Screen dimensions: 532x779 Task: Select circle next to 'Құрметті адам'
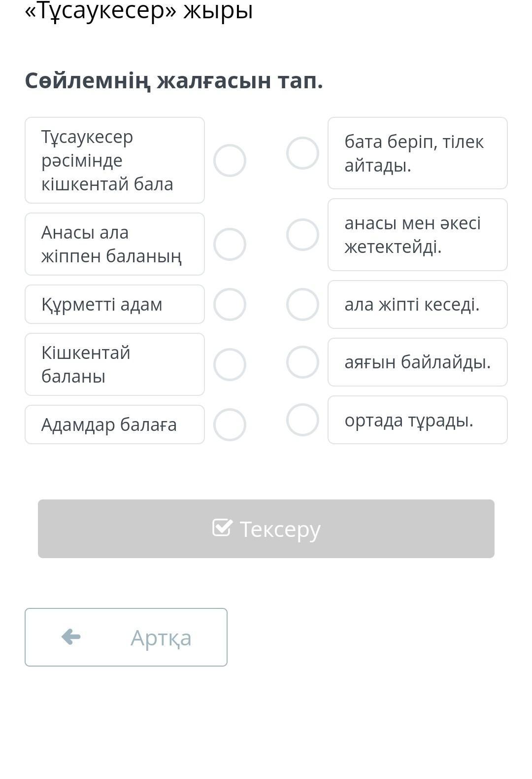click(230, 304)
